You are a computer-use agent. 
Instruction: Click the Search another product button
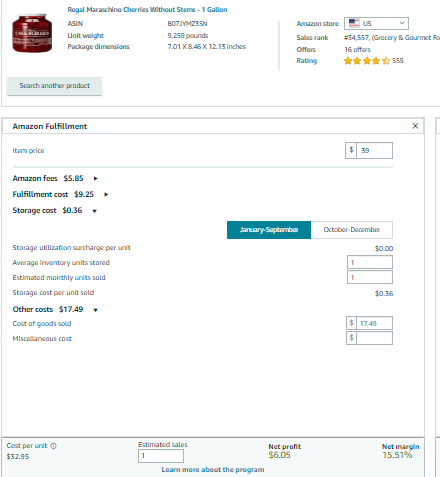coord(54,86)
